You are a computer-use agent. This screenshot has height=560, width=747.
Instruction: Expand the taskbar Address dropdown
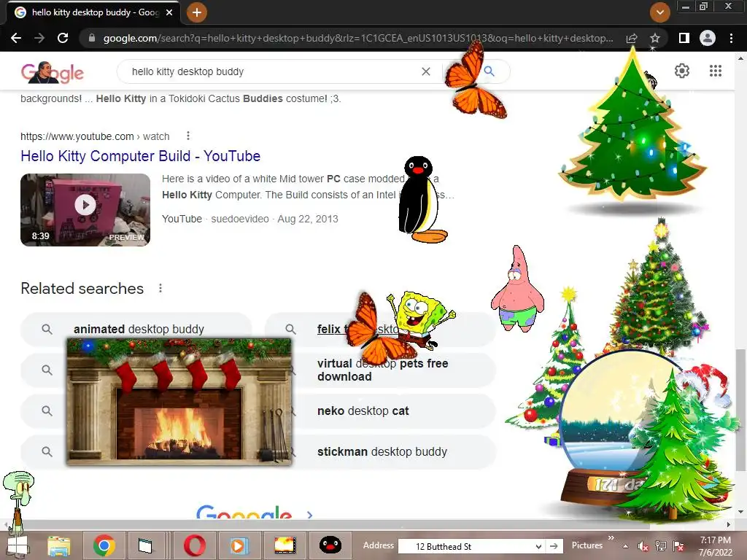point(538,547)
